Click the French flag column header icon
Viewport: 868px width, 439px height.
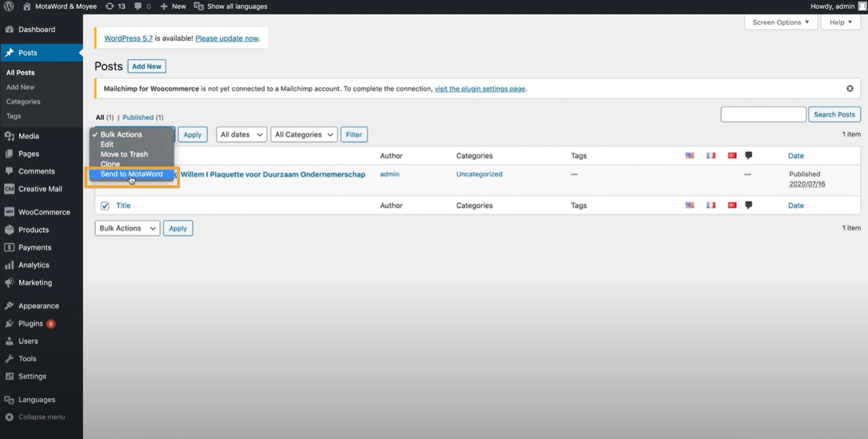[711, 155]
